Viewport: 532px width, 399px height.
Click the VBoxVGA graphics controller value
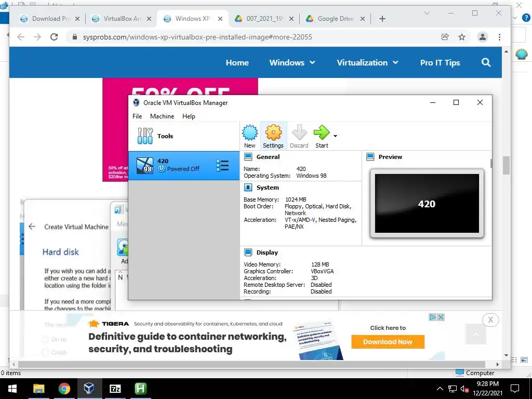click(322, 271)
